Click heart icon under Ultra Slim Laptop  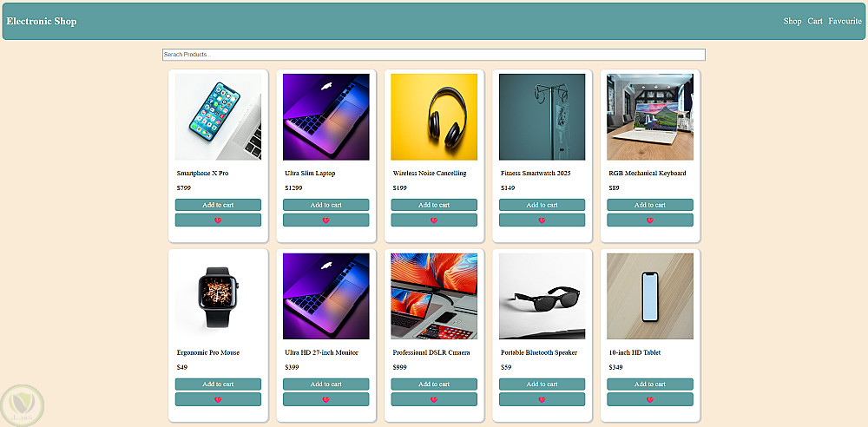[326, 220]
